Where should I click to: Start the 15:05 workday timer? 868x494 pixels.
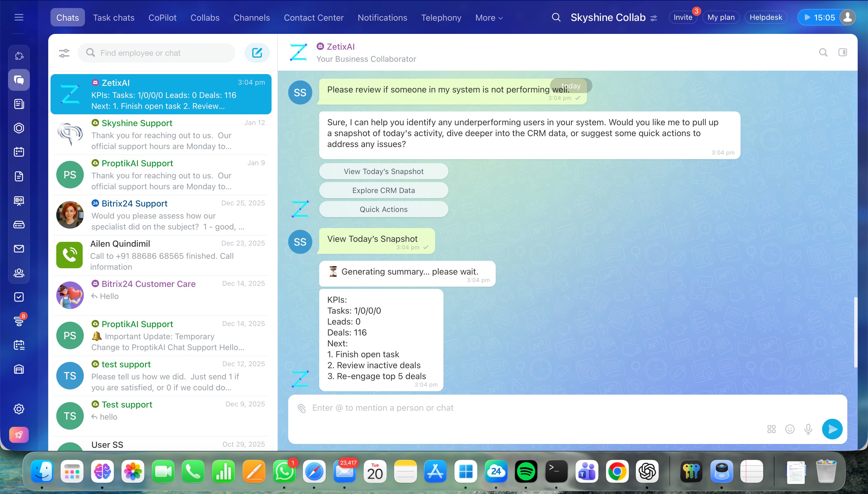[819, 17]
